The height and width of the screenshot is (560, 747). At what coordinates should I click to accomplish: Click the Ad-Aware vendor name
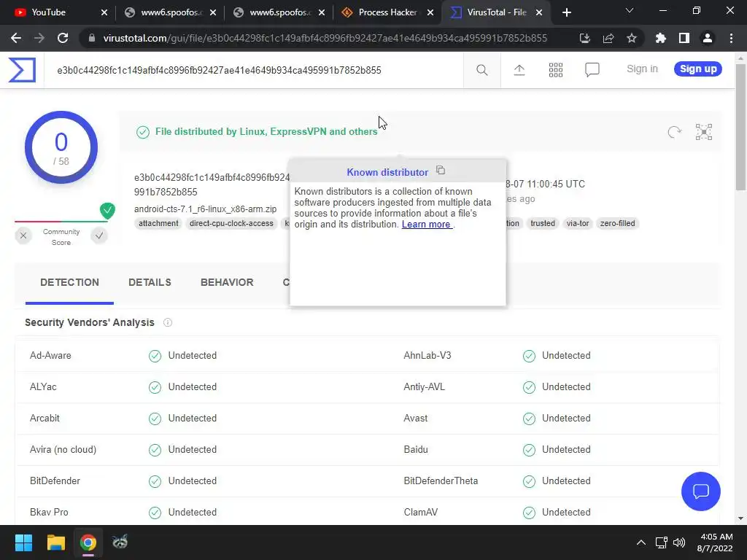50,356
